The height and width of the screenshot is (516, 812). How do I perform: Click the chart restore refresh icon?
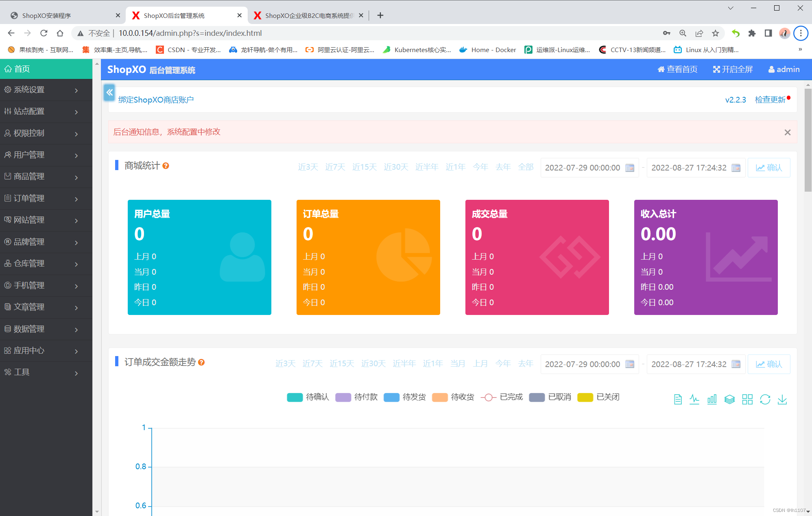(765, 400)
